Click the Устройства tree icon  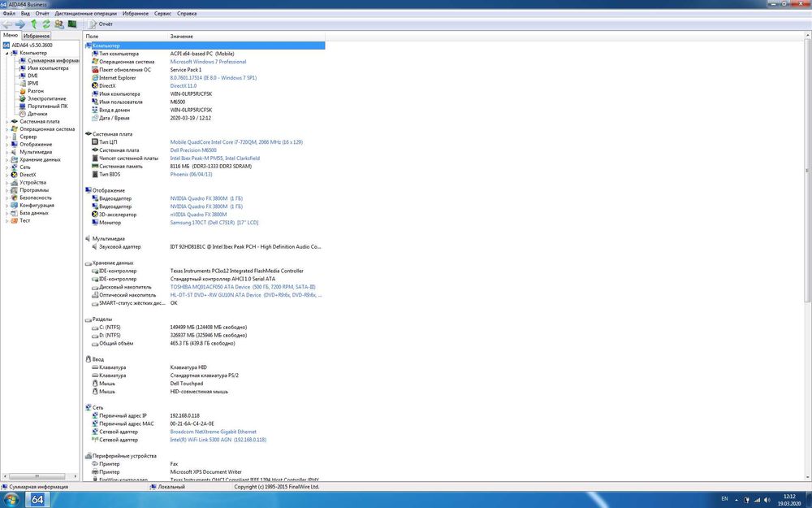click(x=15, y=182)
